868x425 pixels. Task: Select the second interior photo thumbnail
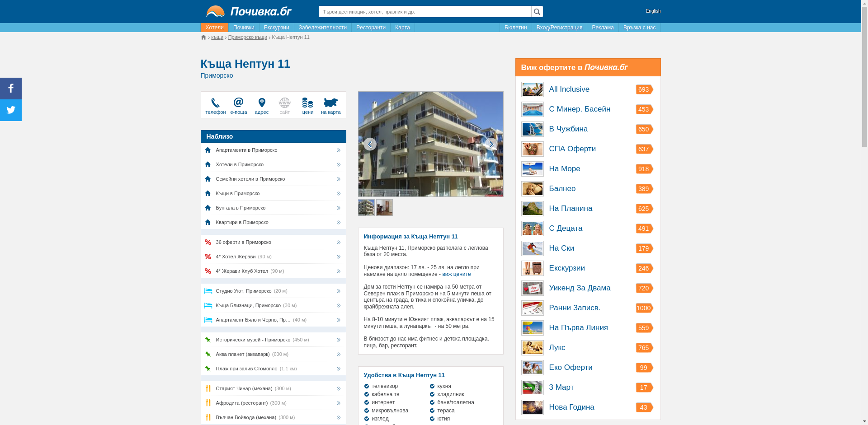384,208
